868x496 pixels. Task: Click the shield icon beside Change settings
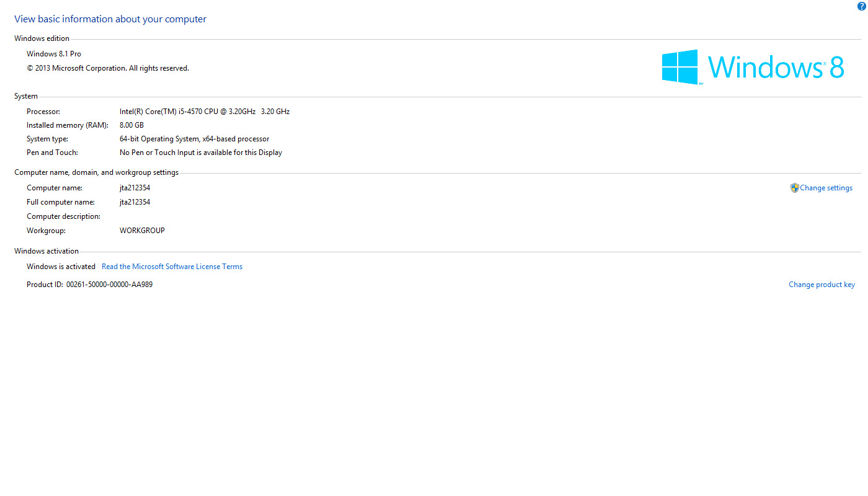[794, 188]
